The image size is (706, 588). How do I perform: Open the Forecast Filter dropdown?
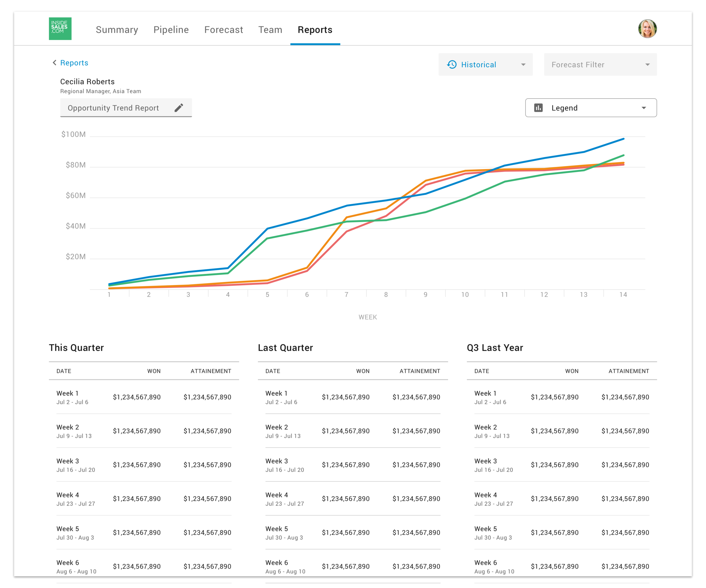pyautogui.click(x=600, y=65)
